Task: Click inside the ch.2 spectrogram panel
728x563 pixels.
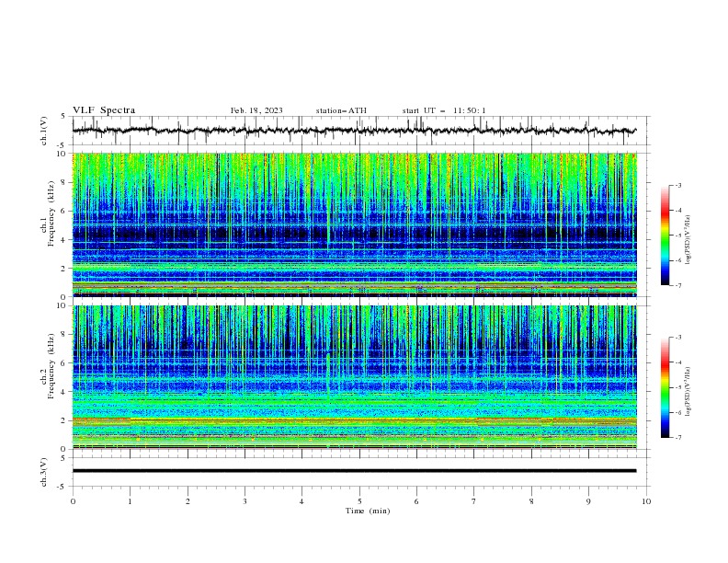Action: pyautogui.click(x=354, y=377)
